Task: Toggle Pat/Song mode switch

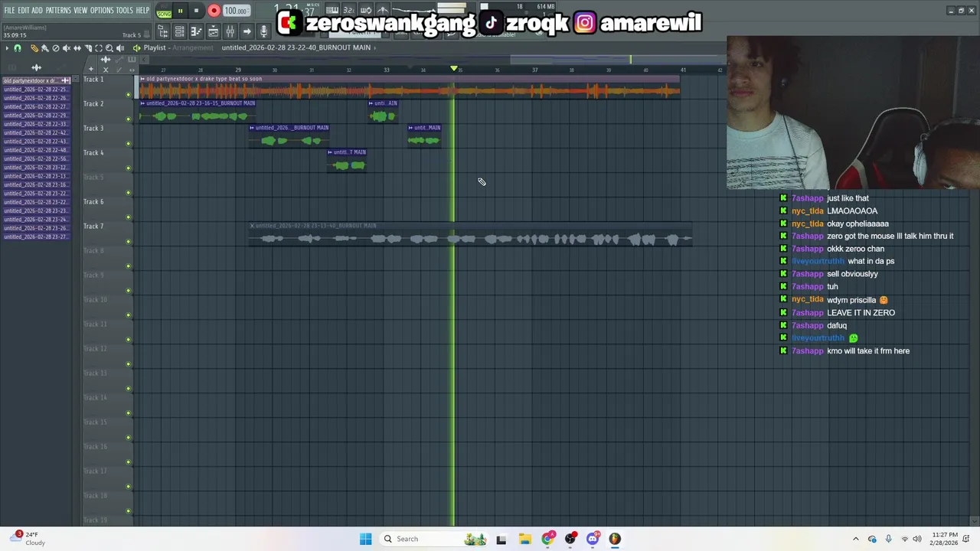Action: [x=164, y=11]
